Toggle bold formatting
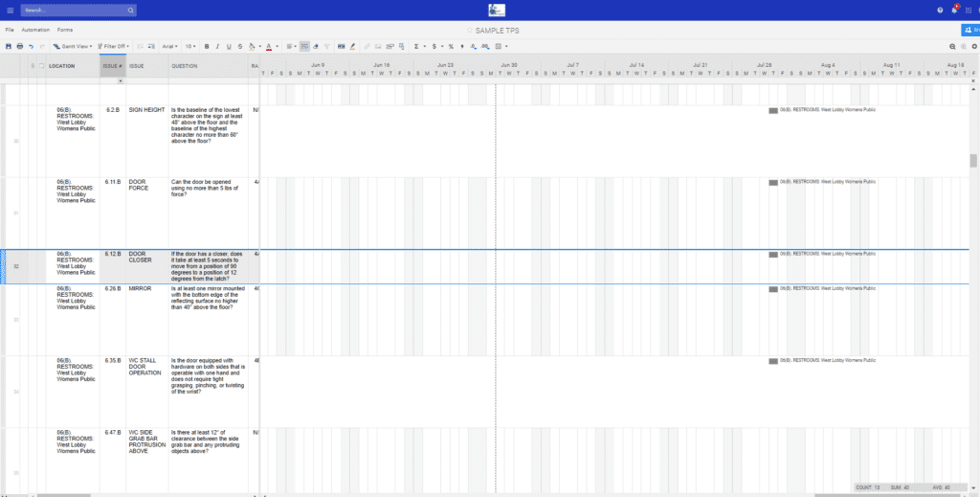This screenshot has height=497, width=980. tap(207, 46)
